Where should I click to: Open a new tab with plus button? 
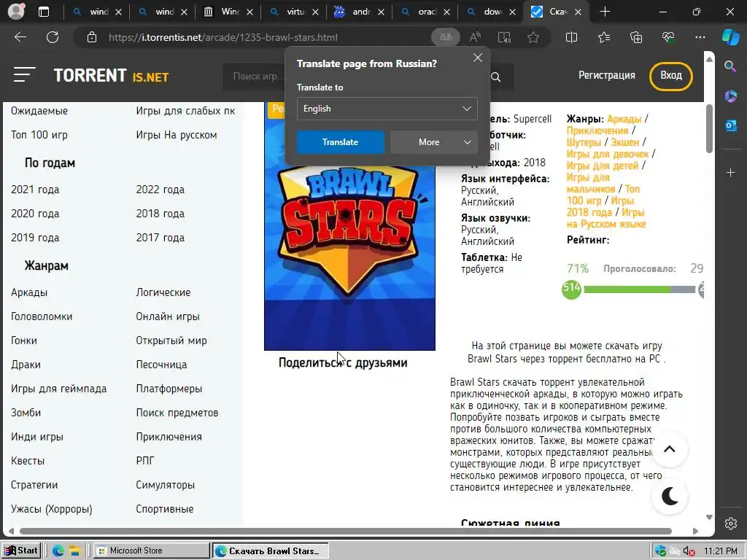605,12
